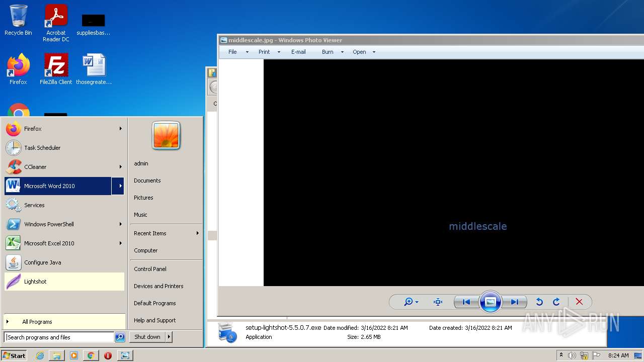The height and width of the screenshot is (362, 644).
Task: Open Documents from Start menu
Action: pos(147,180)
